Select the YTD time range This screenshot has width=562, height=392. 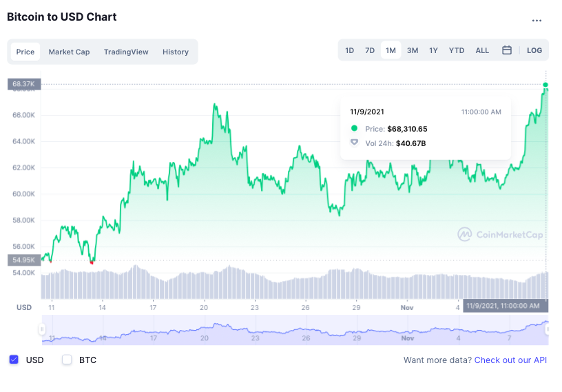pyautogui.click(x=457, y=50)
